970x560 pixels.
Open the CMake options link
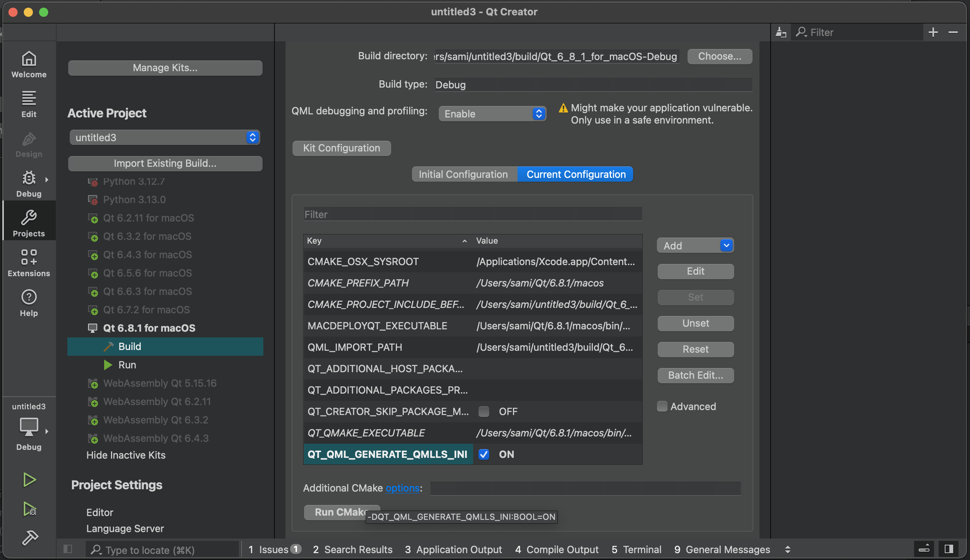pyautogui.click(x=402, y=488)
